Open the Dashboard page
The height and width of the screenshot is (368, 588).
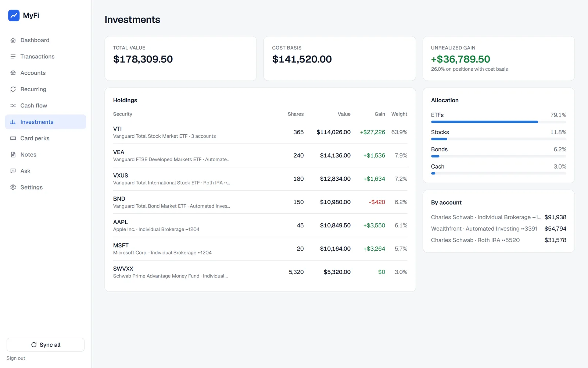pos(46,40)
